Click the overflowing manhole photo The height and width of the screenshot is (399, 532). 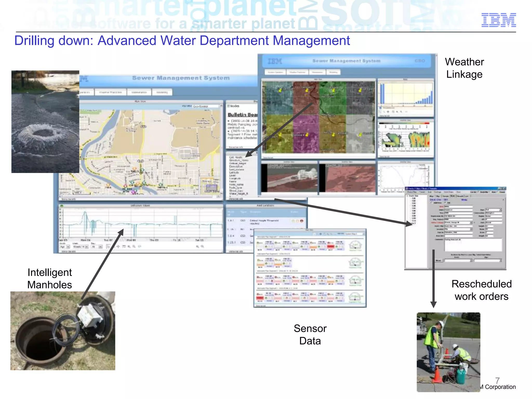coord(45,122)
